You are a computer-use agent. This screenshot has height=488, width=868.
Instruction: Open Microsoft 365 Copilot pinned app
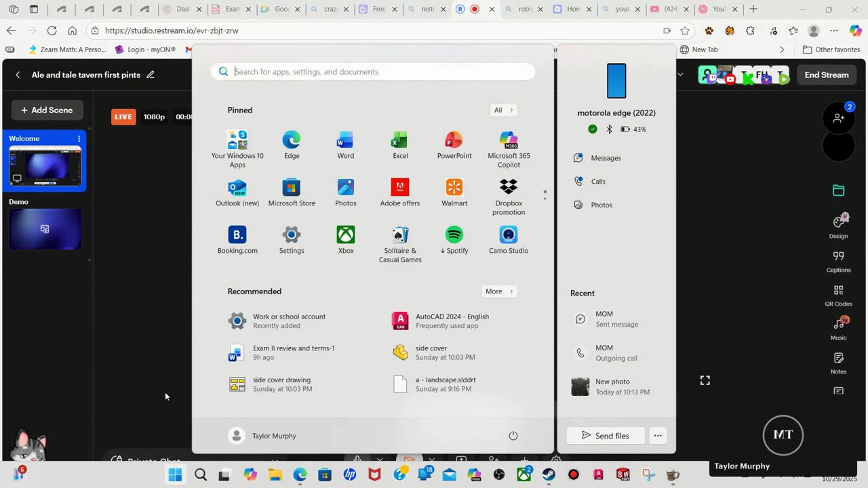pos(509,149)
